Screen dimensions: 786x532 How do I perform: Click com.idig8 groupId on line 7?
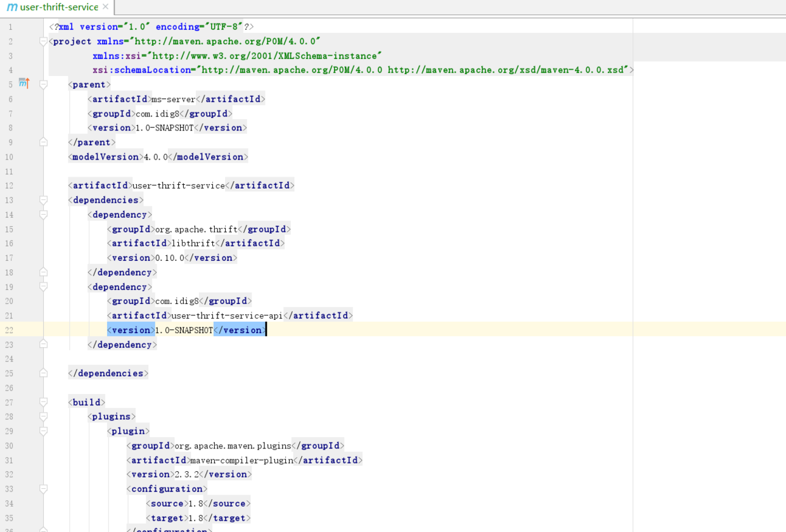(157, 113)
